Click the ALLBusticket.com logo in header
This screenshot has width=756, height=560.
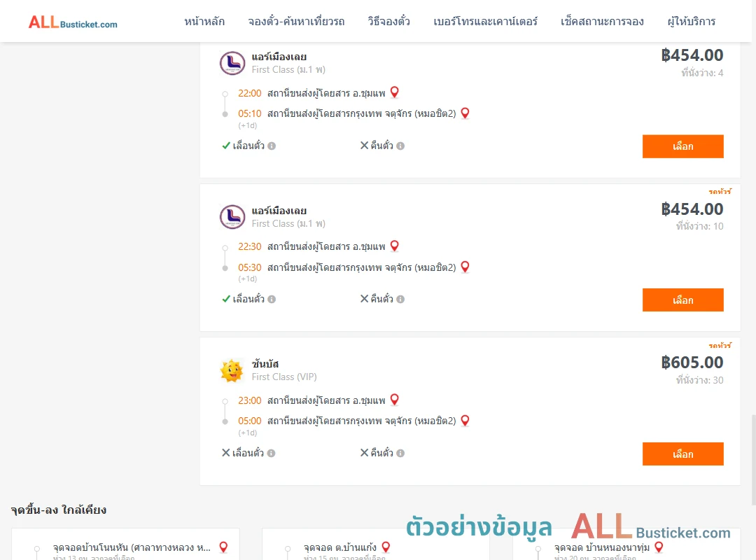click(73, 22)
